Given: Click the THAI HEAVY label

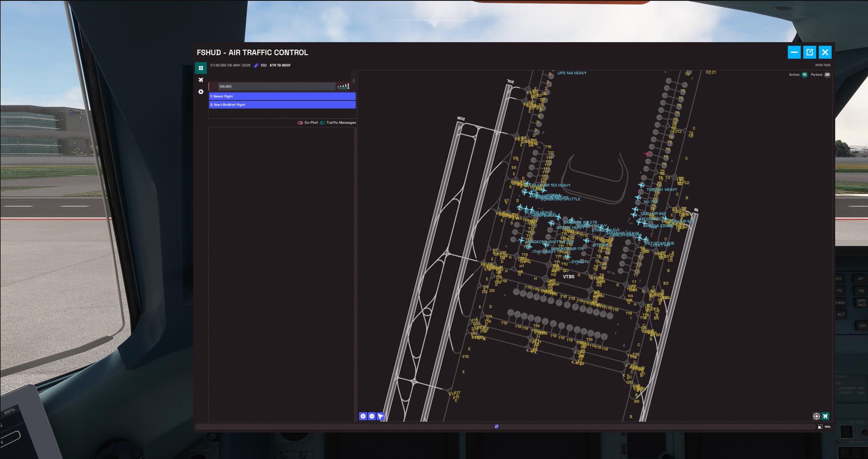Looking at the screenshot, I should click(544, 252).
